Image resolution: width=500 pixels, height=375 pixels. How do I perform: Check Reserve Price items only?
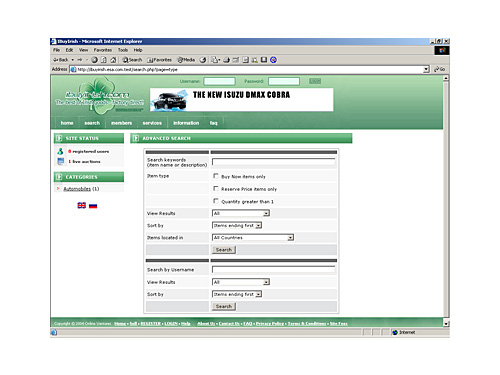(x=216, y=188)
